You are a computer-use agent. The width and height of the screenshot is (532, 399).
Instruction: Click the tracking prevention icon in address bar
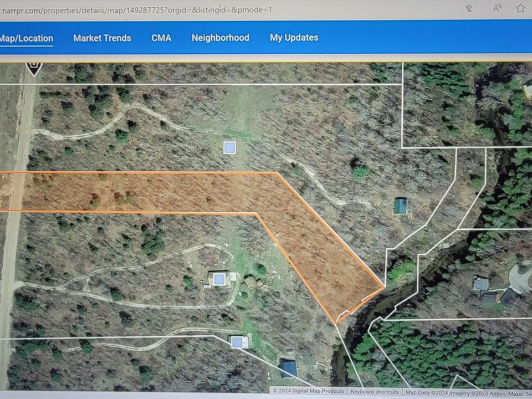point(469,8)
